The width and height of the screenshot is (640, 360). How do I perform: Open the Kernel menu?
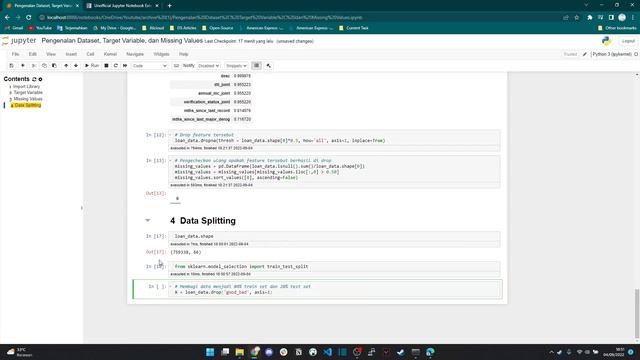click(x=110, y=54)
